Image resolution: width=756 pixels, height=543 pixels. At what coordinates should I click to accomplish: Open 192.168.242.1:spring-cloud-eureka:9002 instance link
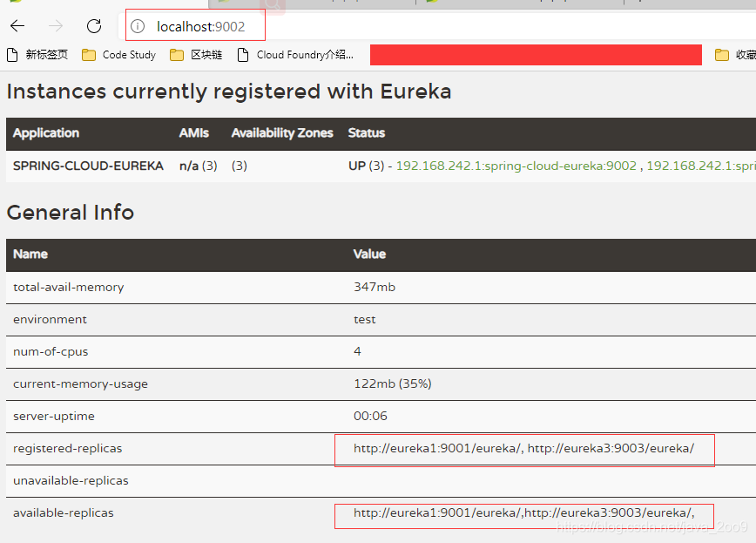(516, 166)
